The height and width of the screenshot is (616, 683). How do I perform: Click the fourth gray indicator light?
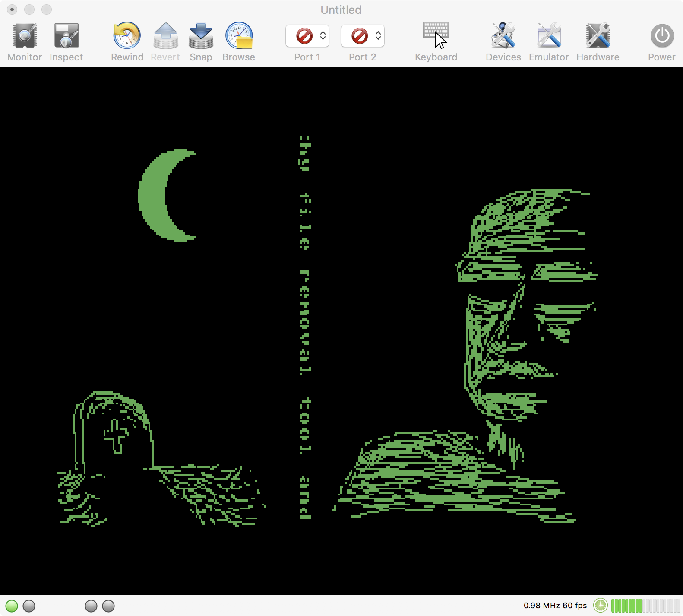(x=108, y=606)
